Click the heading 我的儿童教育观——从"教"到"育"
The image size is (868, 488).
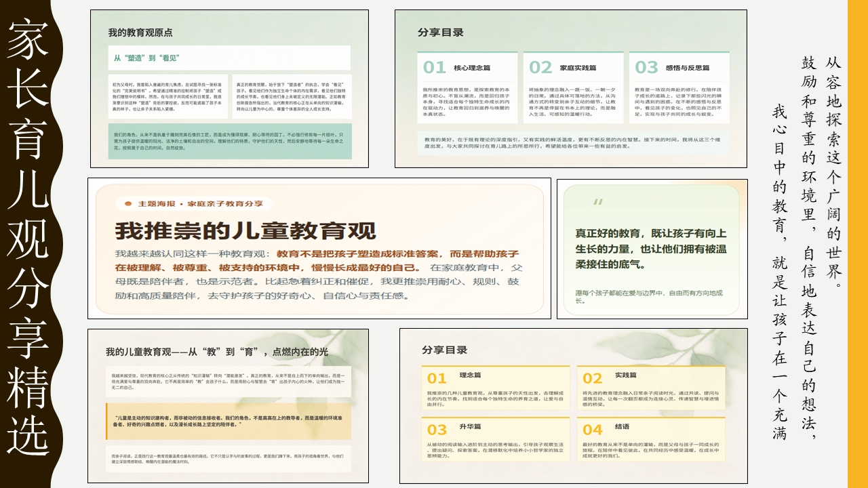pos(217,352)
